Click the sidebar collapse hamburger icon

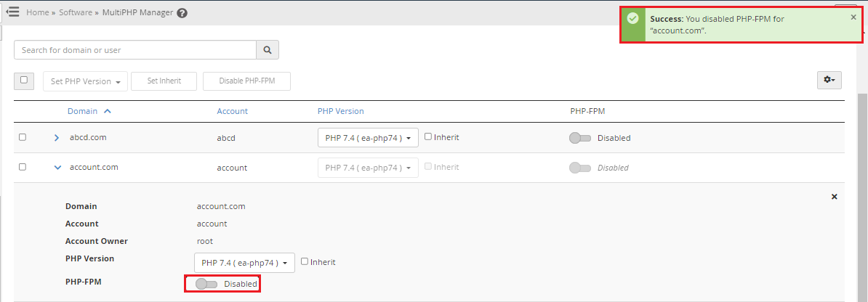[12, 12]
